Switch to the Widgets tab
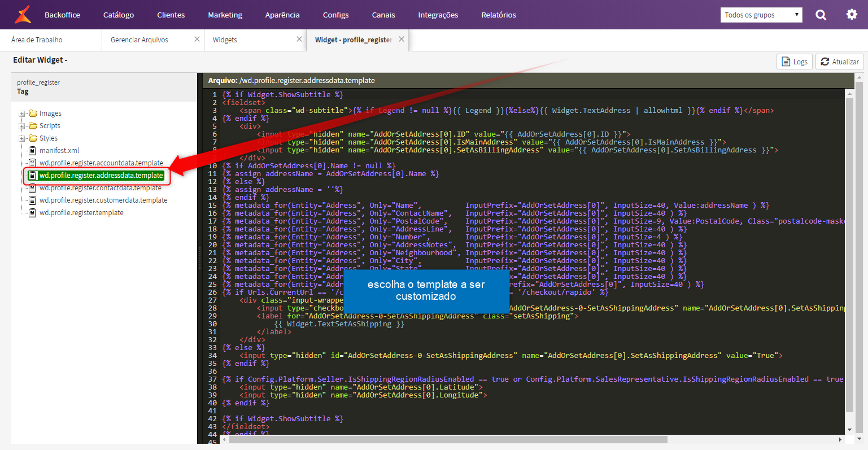This screenshot has width=868, height=450. 225,40
